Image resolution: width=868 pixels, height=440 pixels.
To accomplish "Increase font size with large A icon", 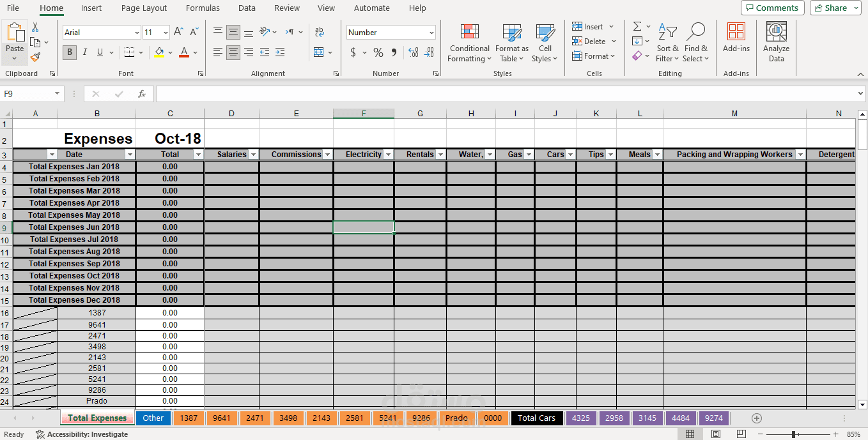I will tap(179, 32).
